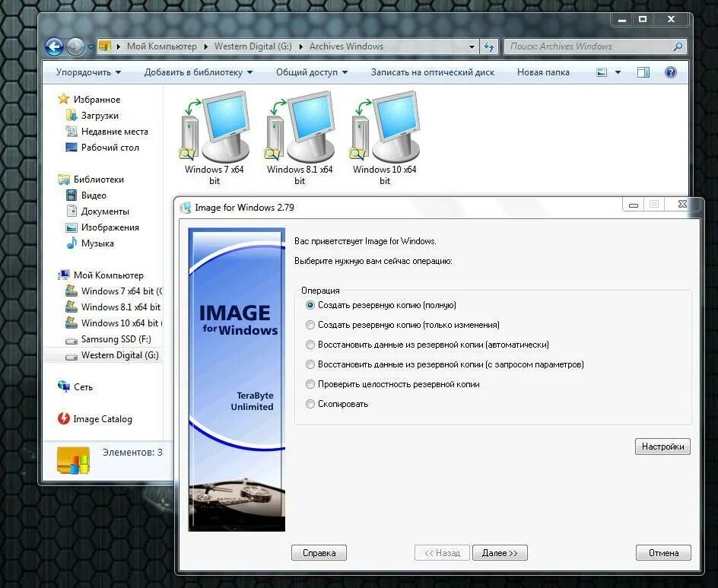Open the Добавить в библиотеку menu

pyautogui.click(x=199, y=72)
